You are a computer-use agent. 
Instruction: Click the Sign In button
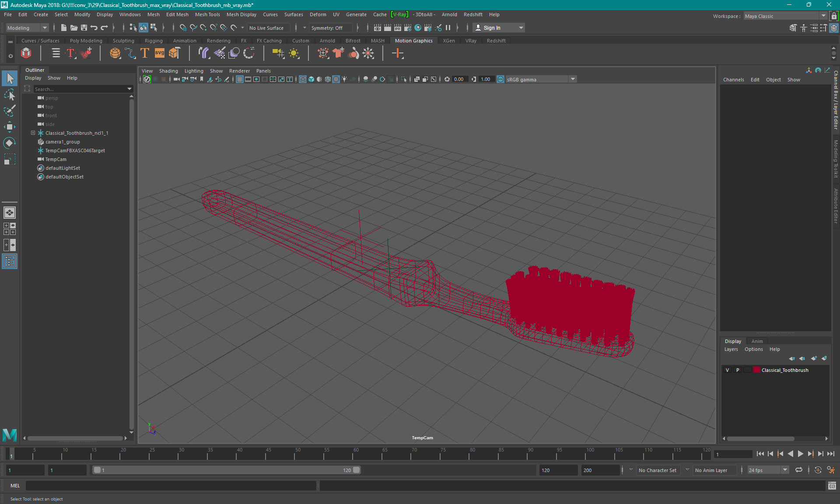click(492, 28)
